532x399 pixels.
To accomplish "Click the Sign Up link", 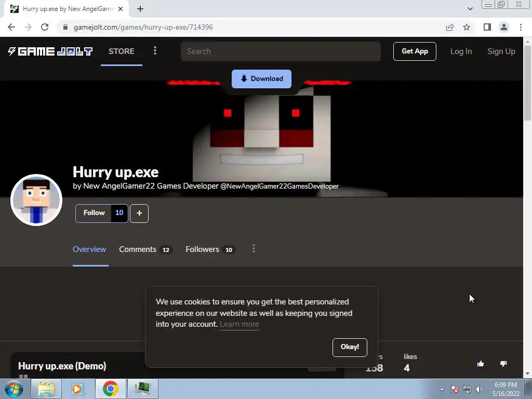I will click(501, 51).
